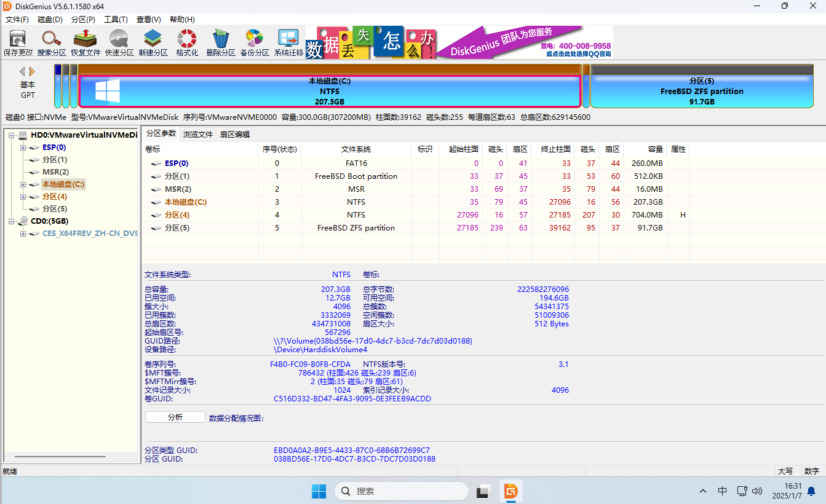Collapse the CD0:(5GB) tree node
This screenshot has height=504, width=826.
[x=11, y=221]
